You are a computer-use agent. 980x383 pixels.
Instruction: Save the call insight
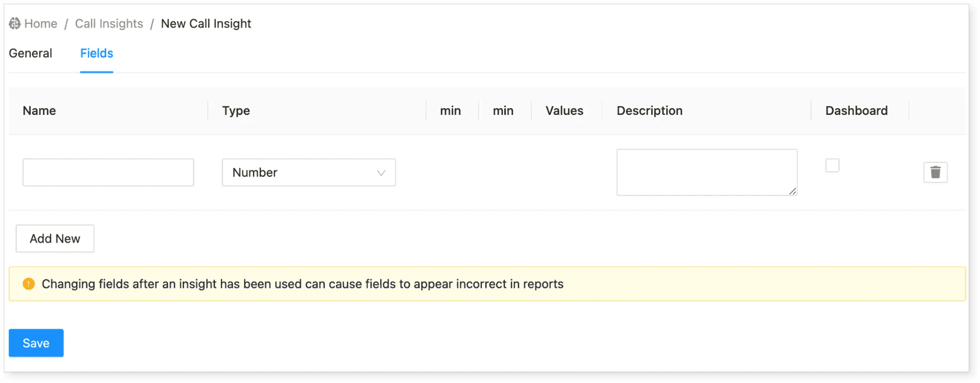coord(36,343)
